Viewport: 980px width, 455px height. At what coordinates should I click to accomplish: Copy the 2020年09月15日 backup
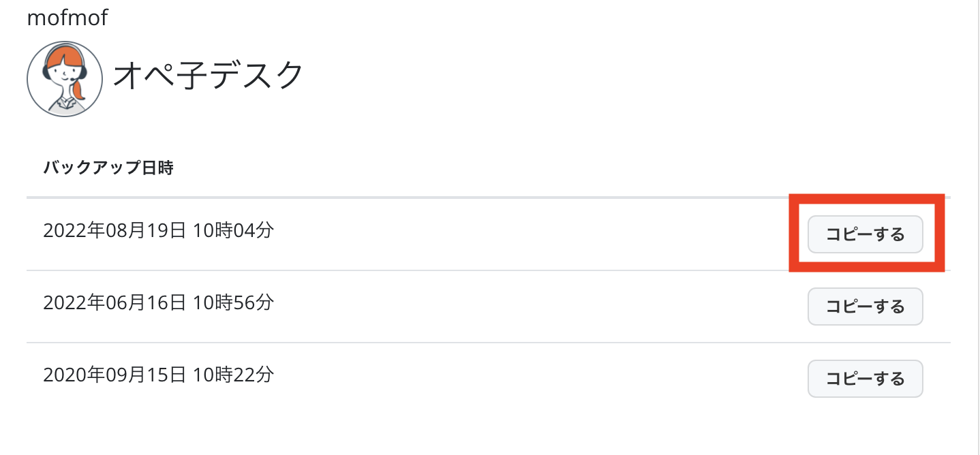click(865, 379)
